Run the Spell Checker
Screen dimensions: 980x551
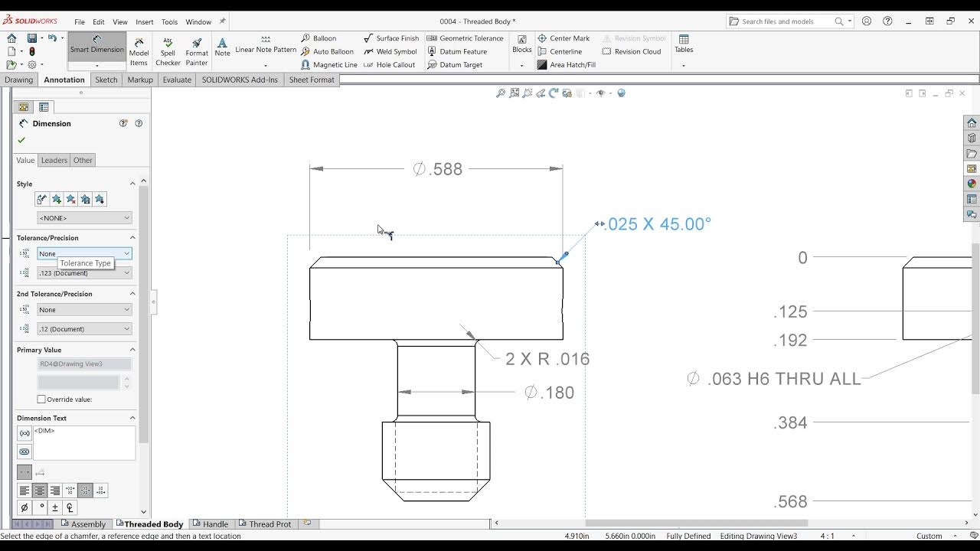click(168, 51)
